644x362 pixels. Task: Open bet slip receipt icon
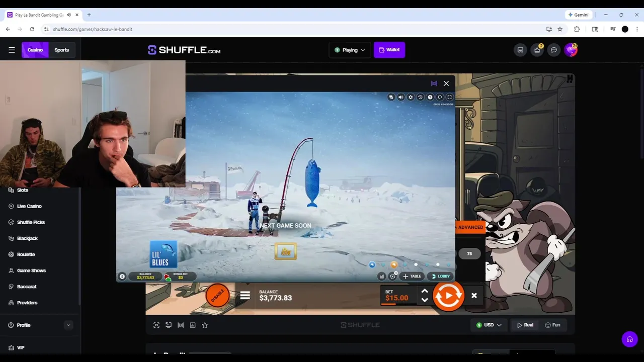coord(520,50)
